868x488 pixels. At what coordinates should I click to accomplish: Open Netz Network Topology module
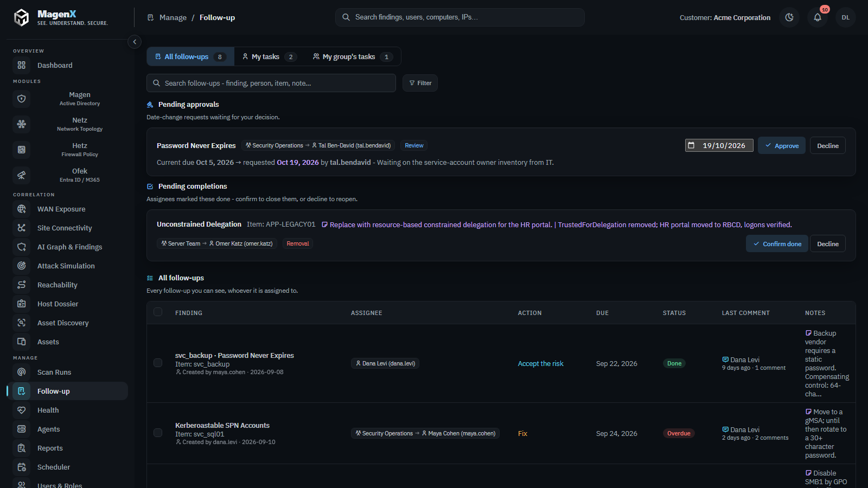tap(67, 124)
